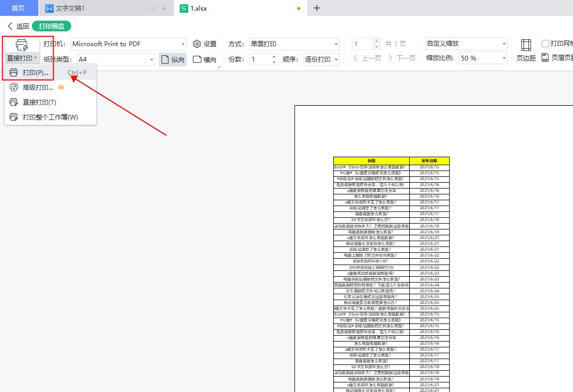Choose 高级打印 from the menu
This screenshot has width=573, height=392.
(x=38, y=88)
